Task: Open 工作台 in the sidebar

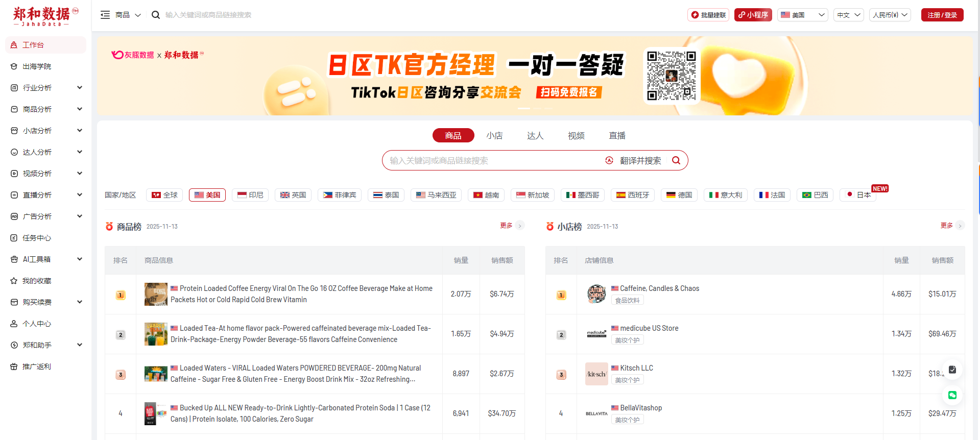Action: (x=45, y=45)
